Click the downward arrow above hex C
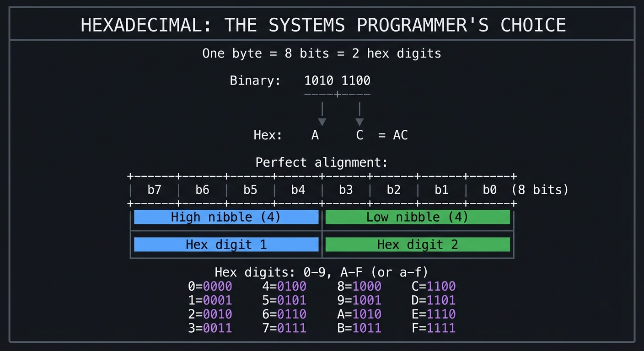The image size is (644, 351). 360,114
